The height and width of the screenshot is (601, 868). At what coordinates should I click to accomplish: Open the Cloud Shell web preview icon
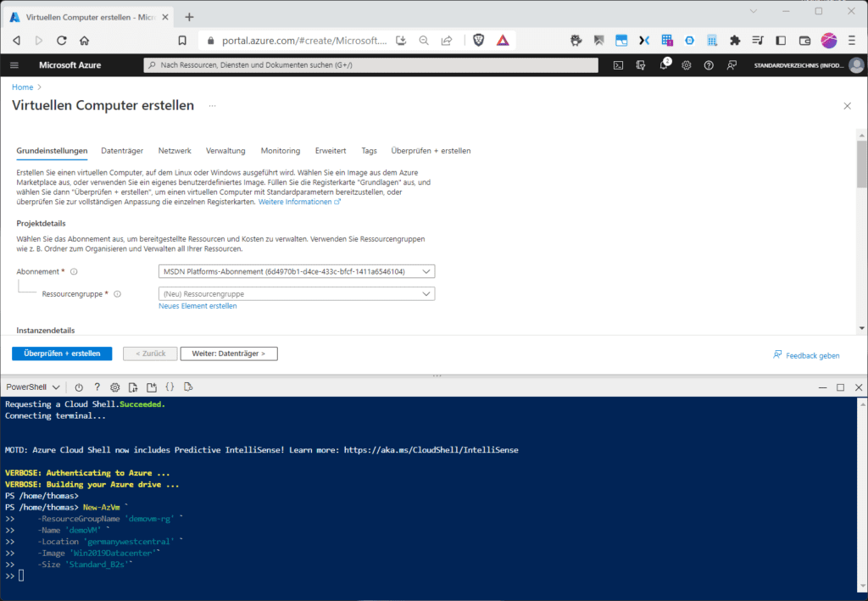pos(188,387)
